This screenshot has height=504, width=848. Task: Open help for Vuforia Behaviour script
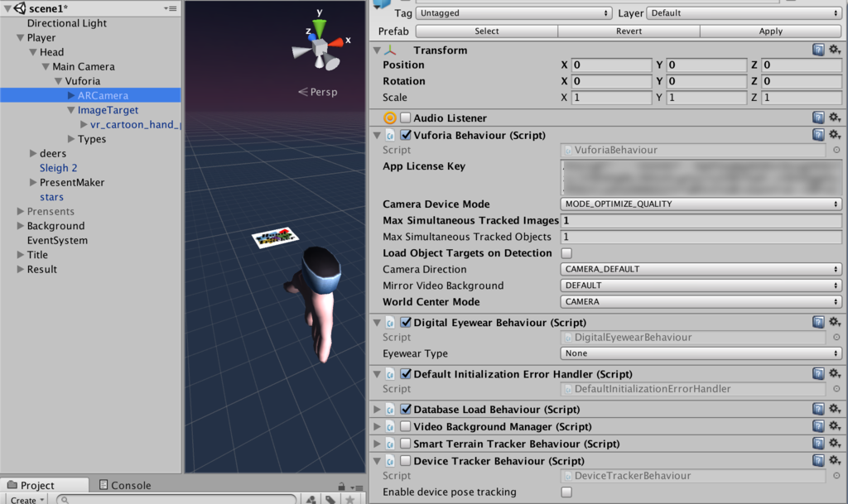point(818,135)
